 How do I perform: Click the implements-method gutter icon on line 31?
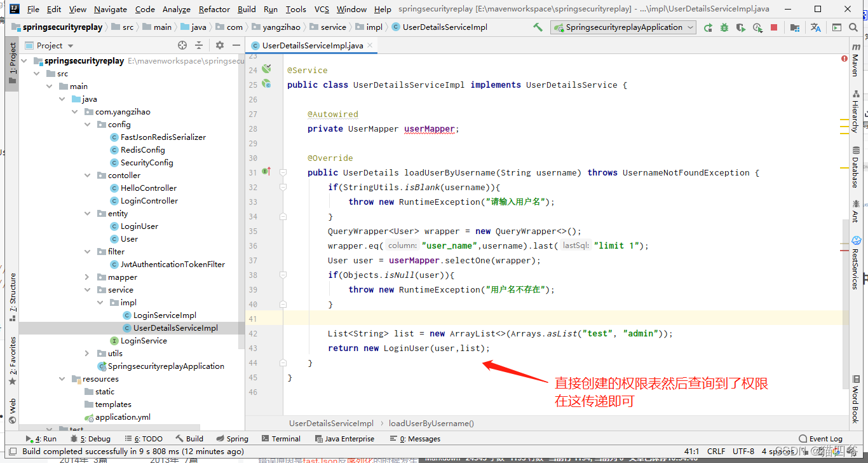[x=267, y=171]
